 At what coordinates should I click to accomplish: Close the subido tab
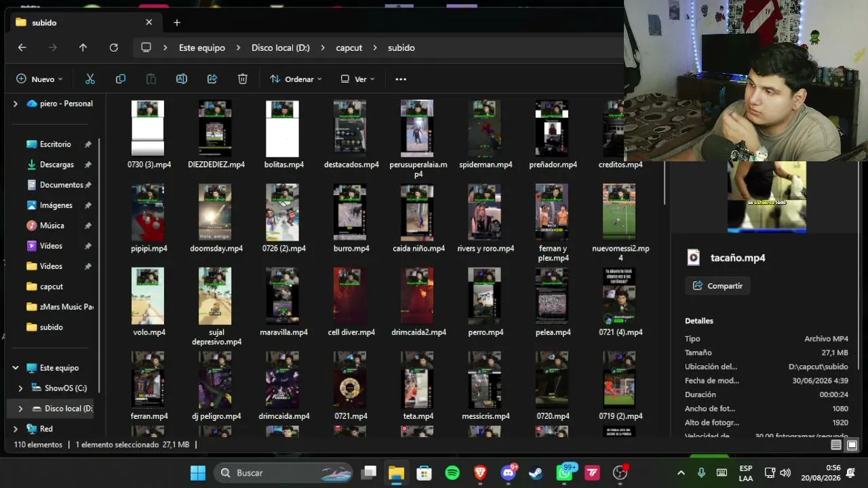149,22
